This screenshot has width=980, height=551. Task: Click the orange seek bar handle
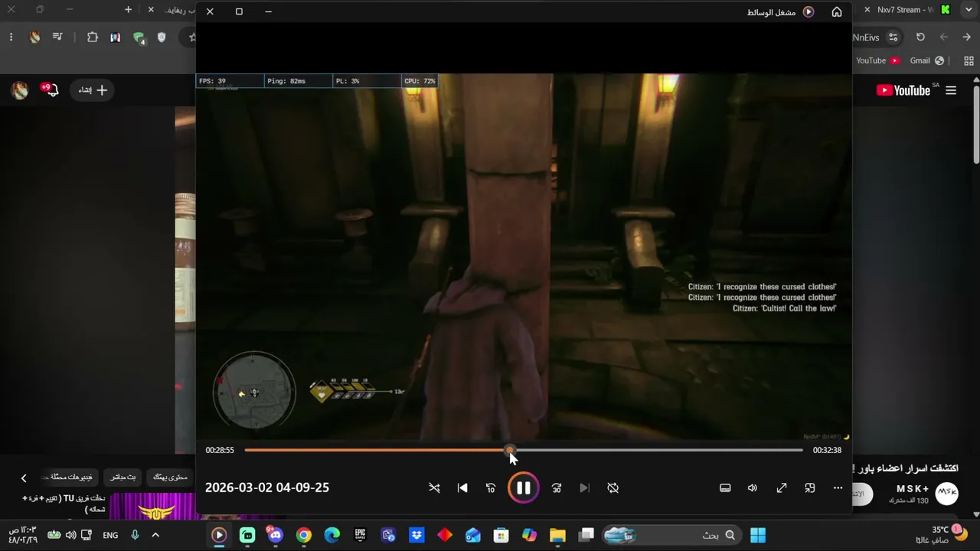pos(510,450)
